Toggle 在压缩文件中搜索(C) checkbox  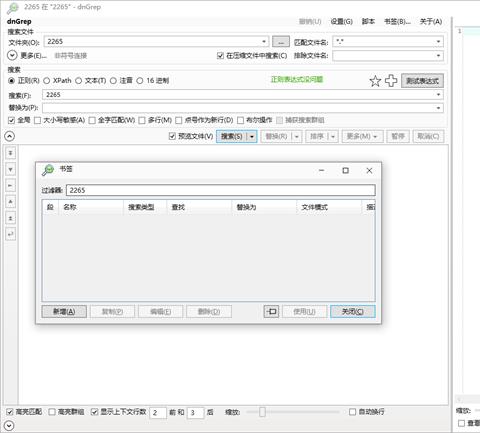pyautogui.click(x=220, y=55)
